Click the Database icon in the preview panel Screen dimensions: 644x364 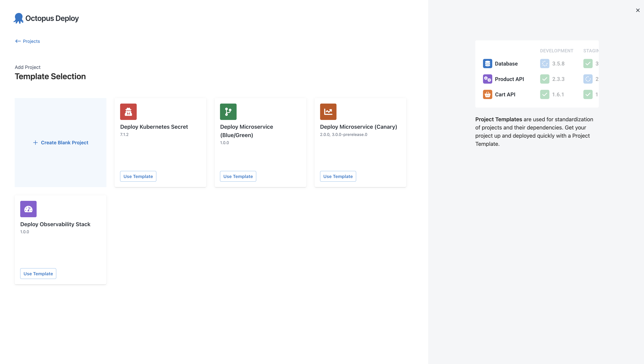(487, 64)
